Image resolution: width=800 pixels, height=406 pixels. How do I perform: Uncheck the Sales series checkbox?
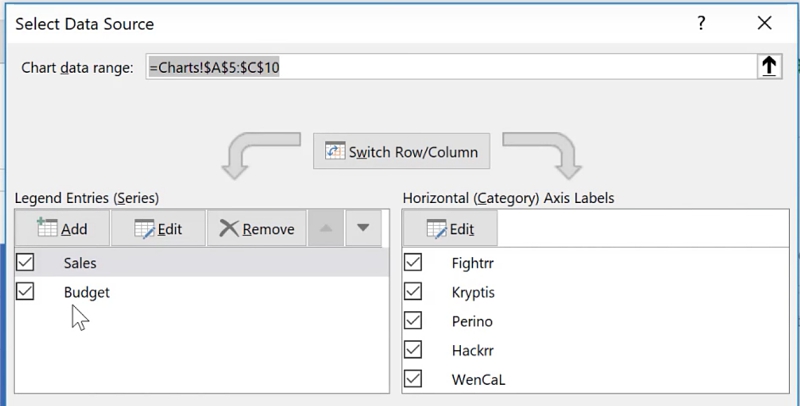26,262
